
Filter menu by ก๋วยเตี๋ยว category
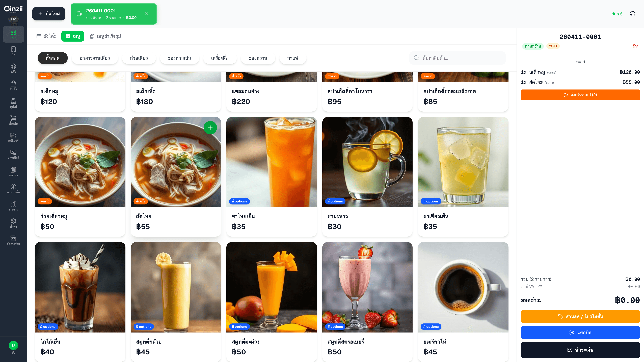[139, 58]
